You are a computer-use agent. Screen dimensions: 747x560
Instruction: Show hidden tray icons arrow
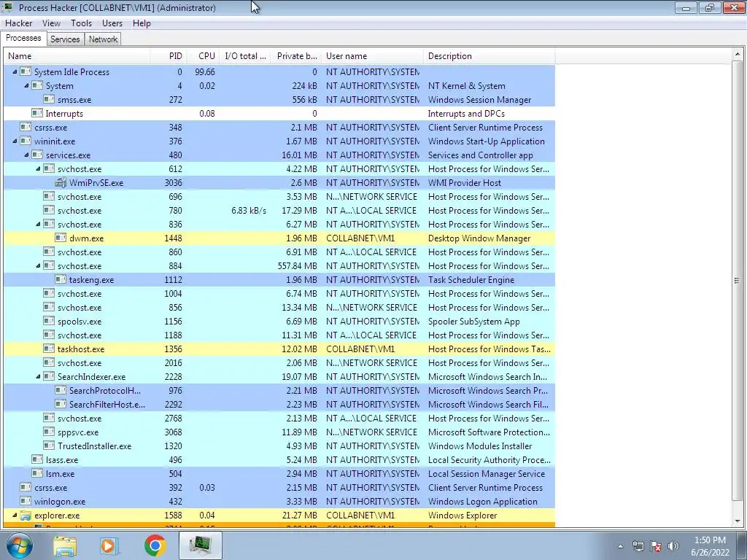[620, 546]
